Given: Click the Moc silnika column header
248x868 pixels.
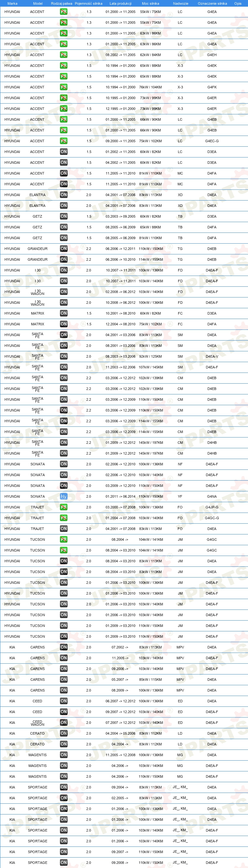Looking at the screenshot, I should tap(151, 3).
